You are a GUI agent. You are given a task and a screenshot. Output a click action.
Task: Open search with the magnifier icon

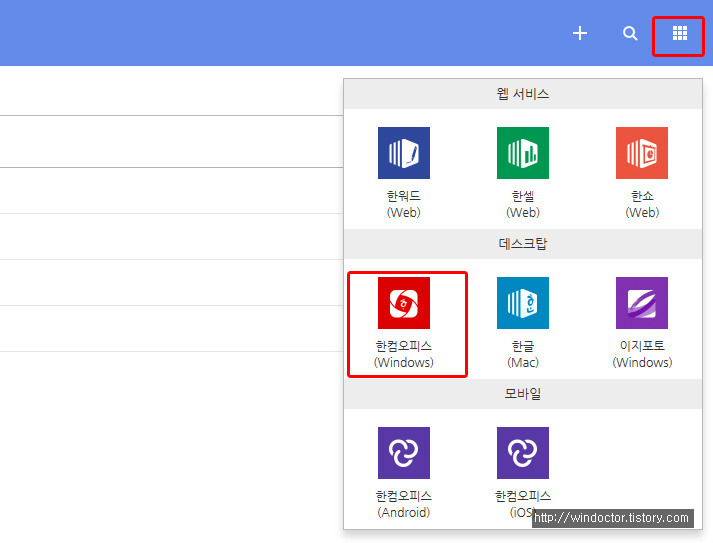tap(630, 33)
